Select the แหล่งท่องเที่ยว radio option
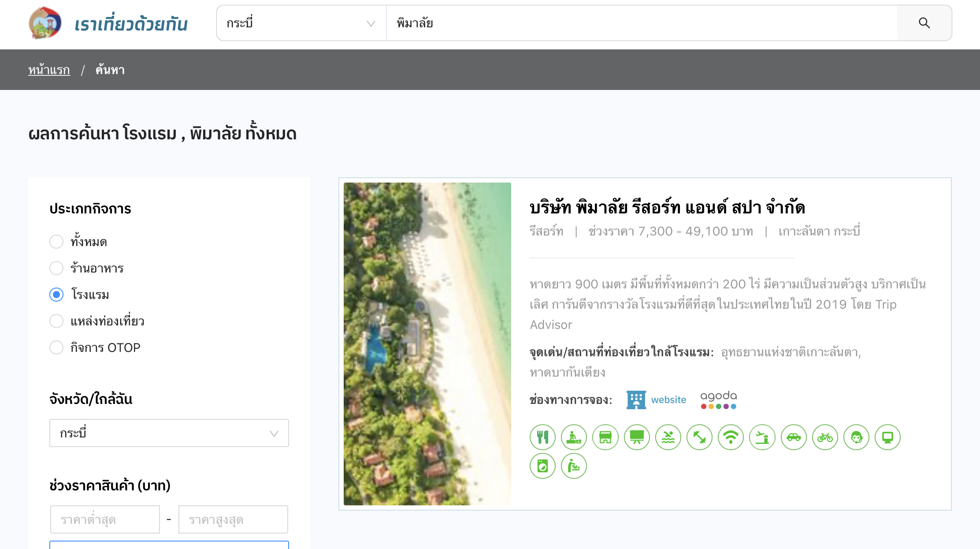The height and width of the screenshot is (549, 980). click(56, 321)
